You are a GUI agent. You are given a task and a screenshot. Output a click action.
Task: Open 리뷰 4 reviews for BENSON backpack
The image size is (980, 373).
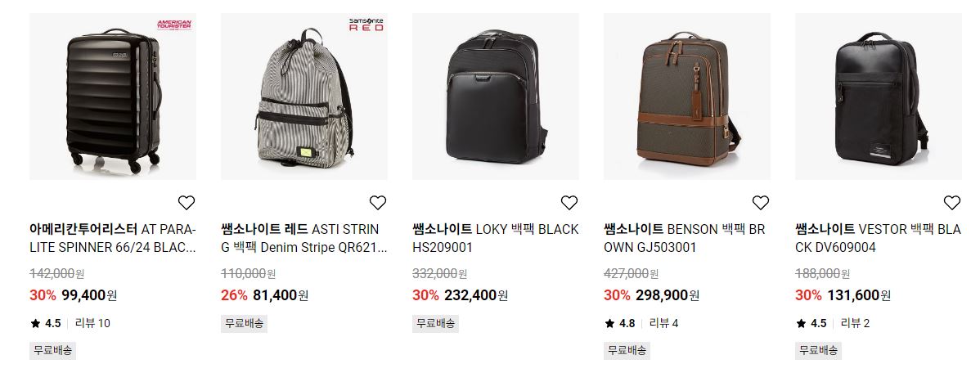pos(663,323)
